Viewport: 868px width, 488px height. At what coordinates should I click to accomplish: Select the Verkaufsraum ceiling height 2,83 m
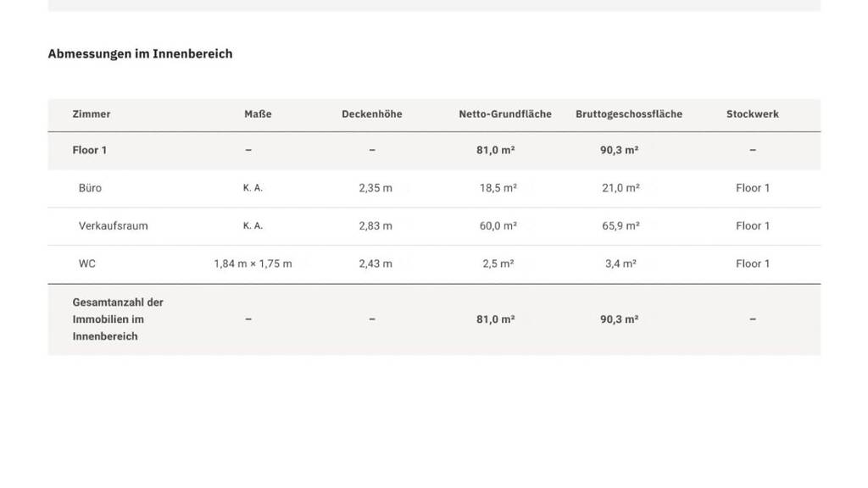376,225
